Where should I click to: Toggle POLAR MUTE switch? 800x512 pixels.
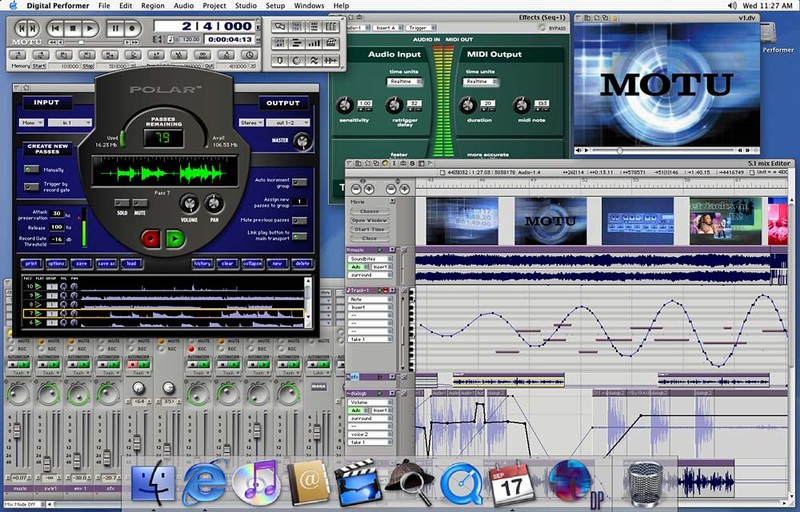[140, 203]
